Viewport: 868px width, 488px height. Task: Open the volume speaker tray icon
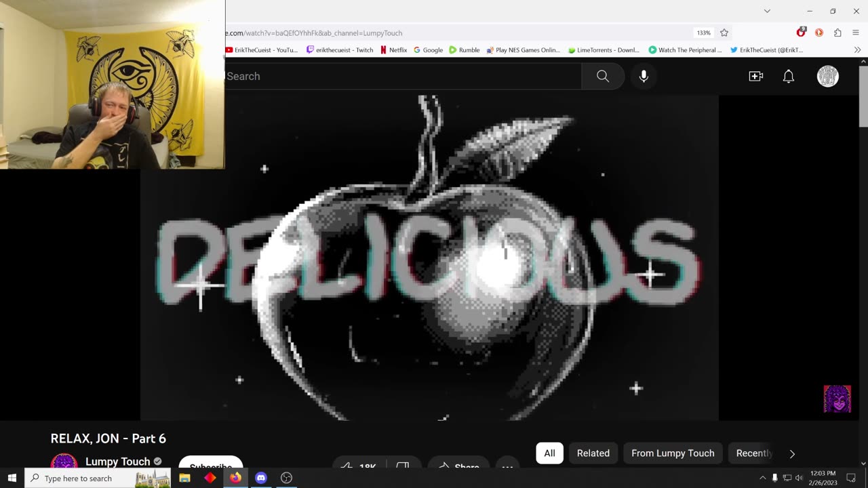(799, 478)
